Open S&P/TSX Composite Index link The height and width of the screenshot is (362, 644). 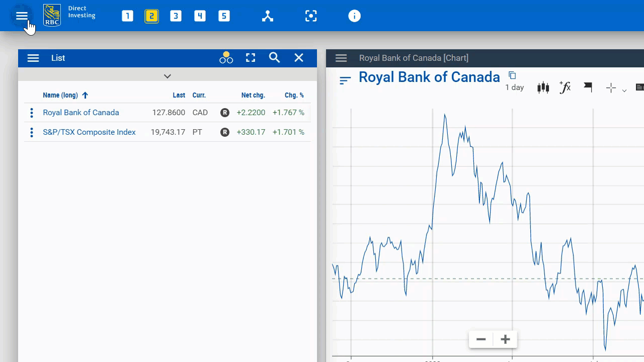click(x=89, y=132)
